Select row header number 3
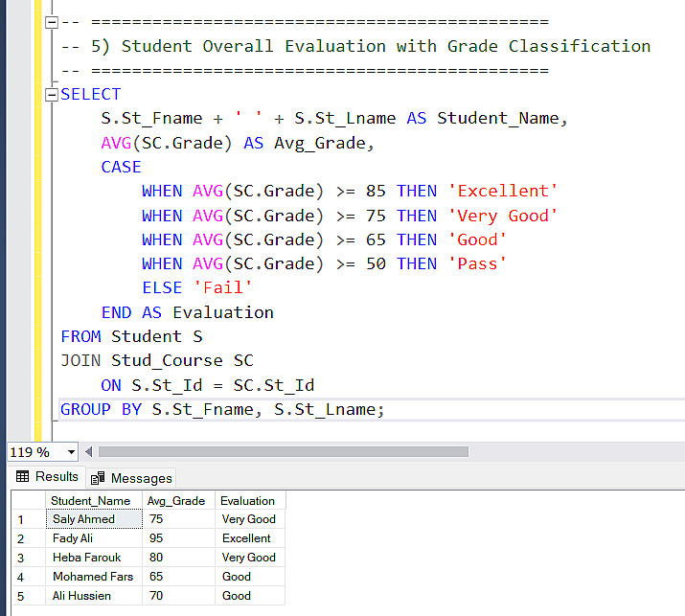Screen dimensions: 685x616 29,558
